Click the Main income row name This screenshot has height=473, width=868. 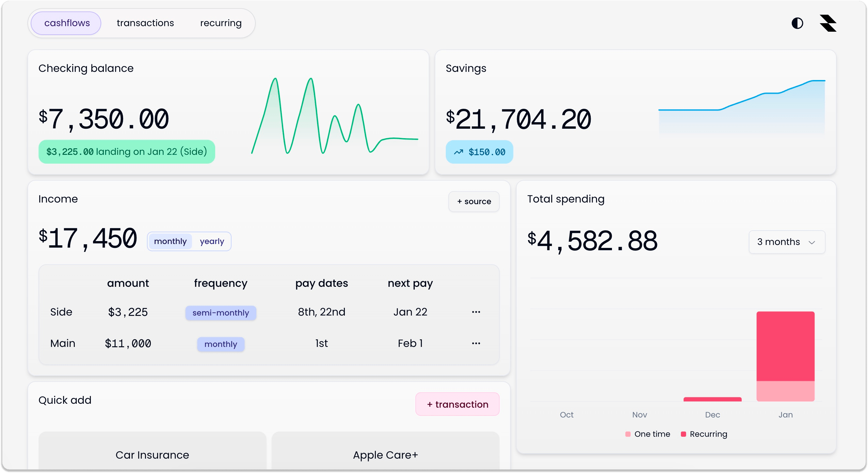63,343
